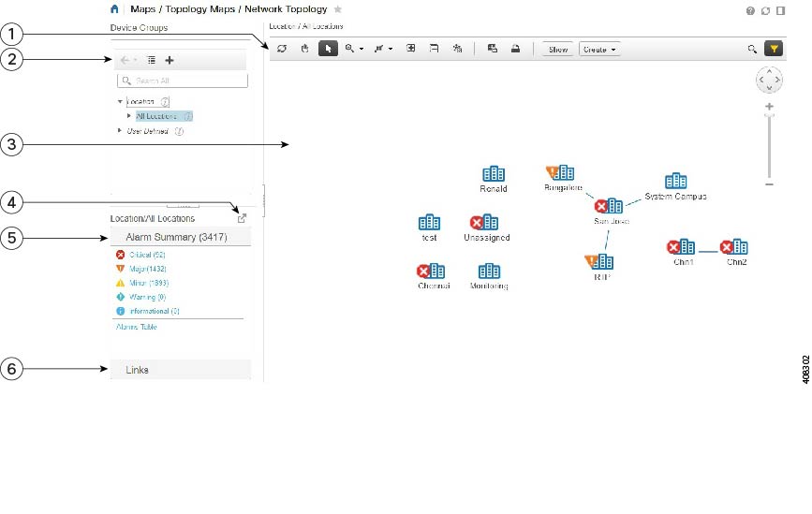Click the back arrow in Device Groups

(125, 61)
